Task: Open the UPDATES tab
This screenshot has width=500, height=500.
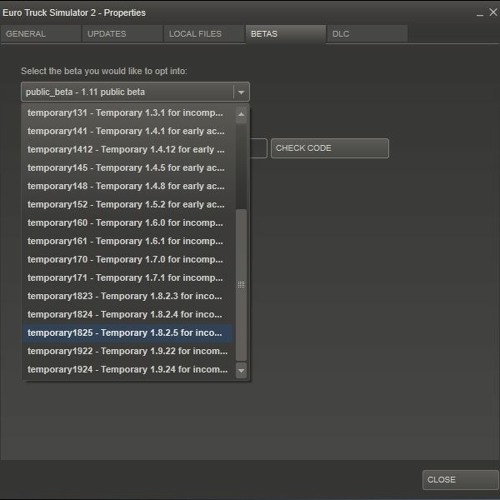Action: tap(122, 34)
